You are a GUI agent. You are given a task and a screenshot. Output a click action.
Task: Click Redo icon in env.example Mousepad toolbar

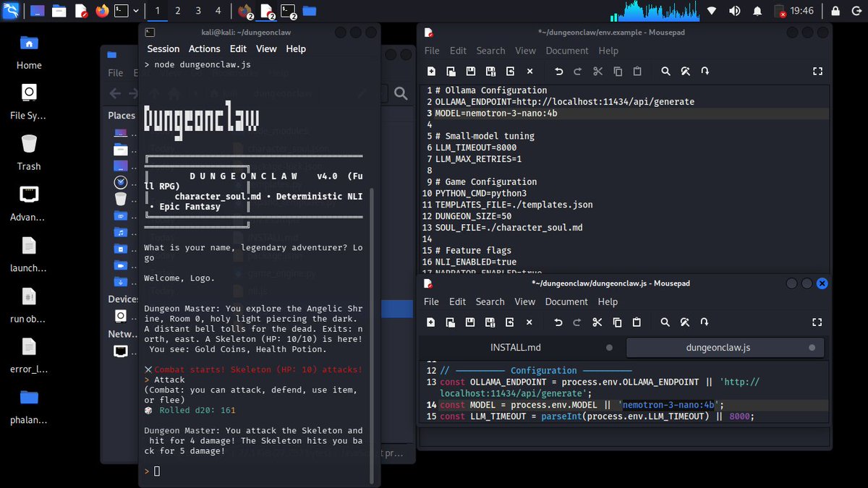[x=578, y=71]
